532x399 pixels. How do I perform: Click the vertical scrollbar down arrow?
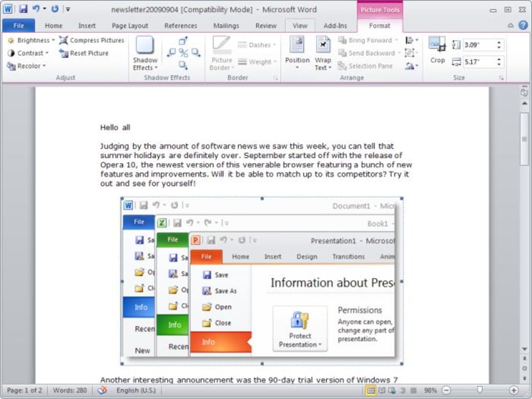click(x=524, y=348)
